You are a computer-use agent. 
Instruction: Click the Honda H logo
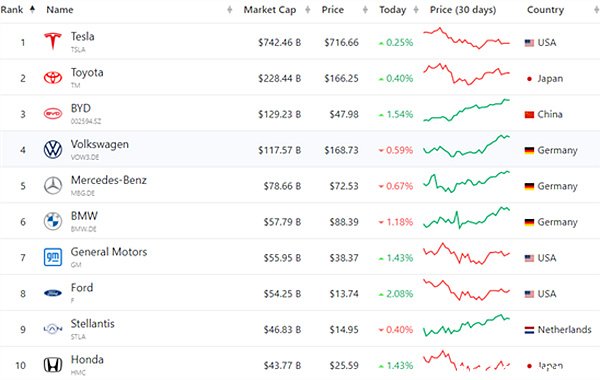(x=53, y=365)
